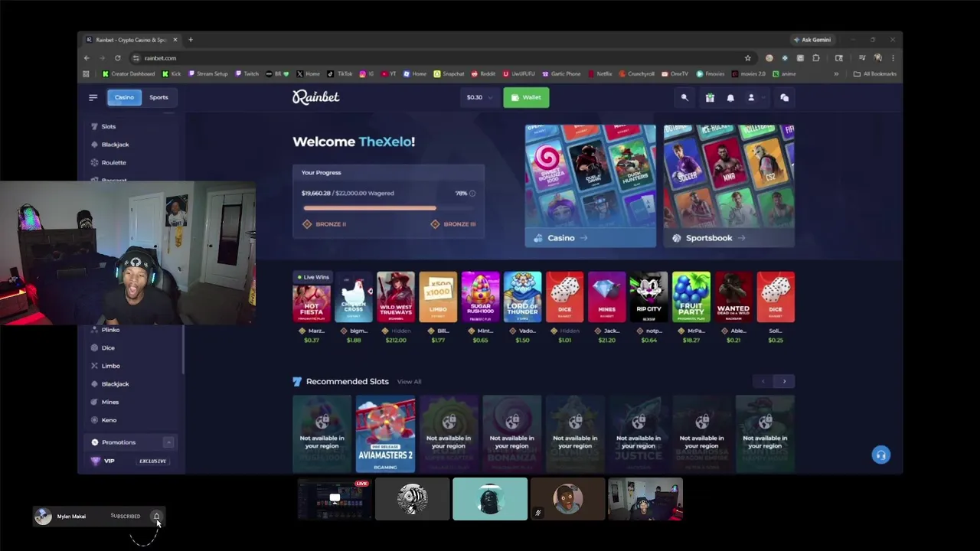Open the Aviamasters 2 slot card
Image resolution: width=980 pixels, height=551 pixels.
(385, 434)
